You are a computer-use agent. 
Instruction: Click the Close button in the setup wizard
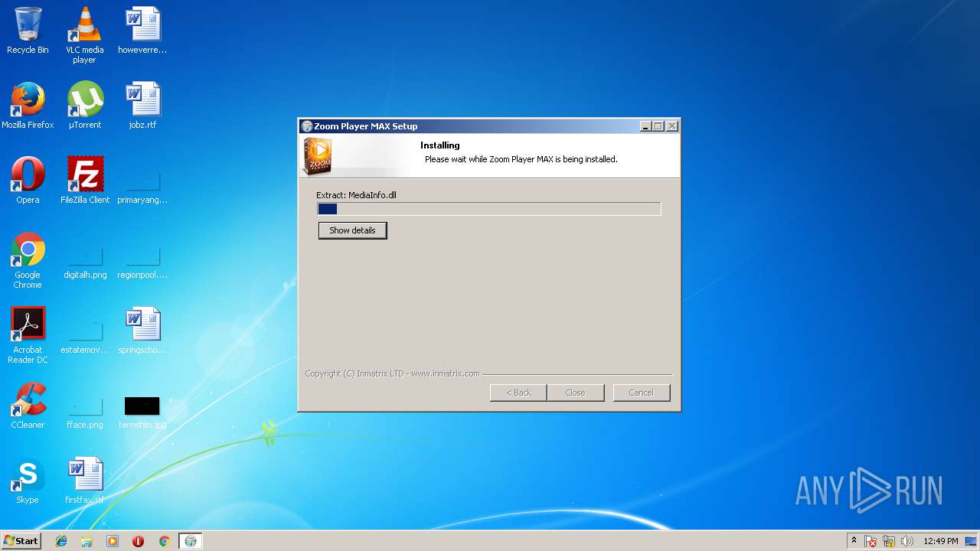575,393
